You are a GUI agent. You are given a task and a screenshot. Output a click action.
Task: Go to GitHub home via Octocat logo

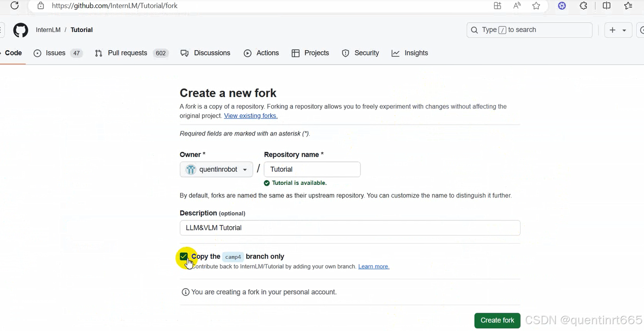pyautogui.click(x=21, y=30)
